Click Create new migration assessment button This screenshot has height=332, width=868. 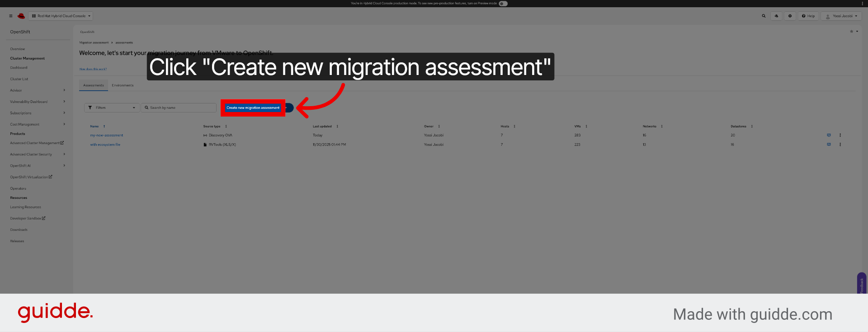(253, 108)
